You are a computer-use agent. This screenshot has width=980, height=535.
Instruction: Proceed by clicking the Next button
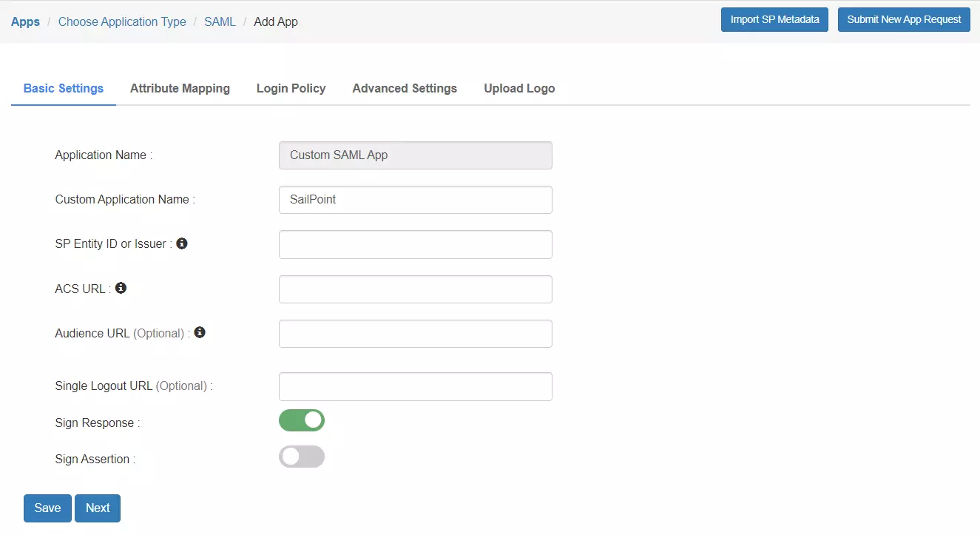97,508
